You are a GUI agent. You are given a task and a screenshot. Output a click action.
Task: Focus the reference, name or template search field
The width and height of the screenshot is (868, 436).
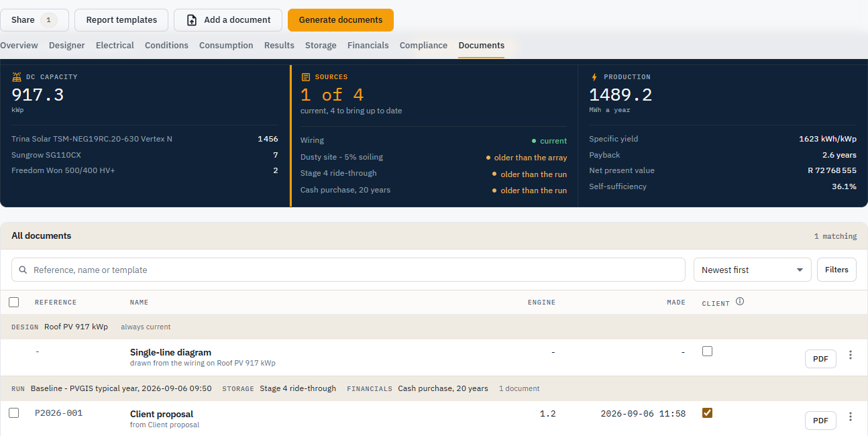(x=348, y=270)
